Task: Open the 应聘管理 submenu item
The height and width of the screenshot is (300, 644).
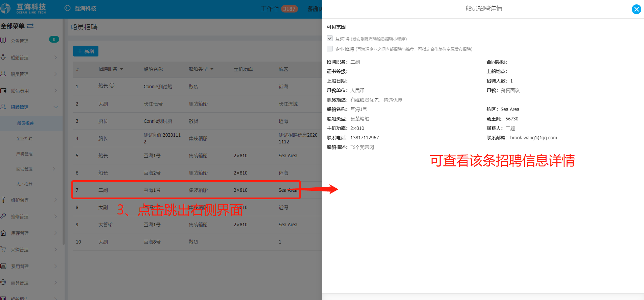Action: 24,154
